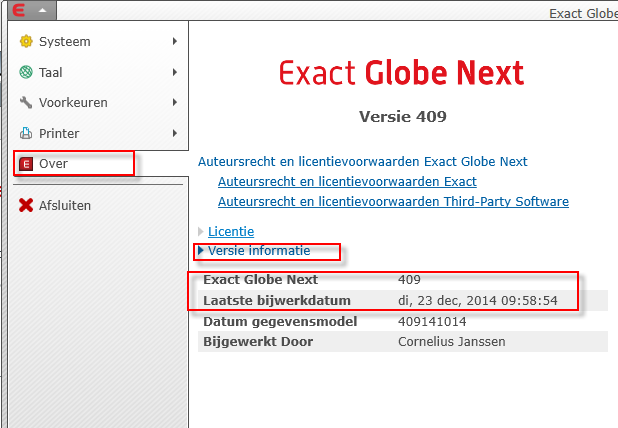Click the Voorkeuren wrench icon
This screenshot has width=618, height=428.
(26, 102)
